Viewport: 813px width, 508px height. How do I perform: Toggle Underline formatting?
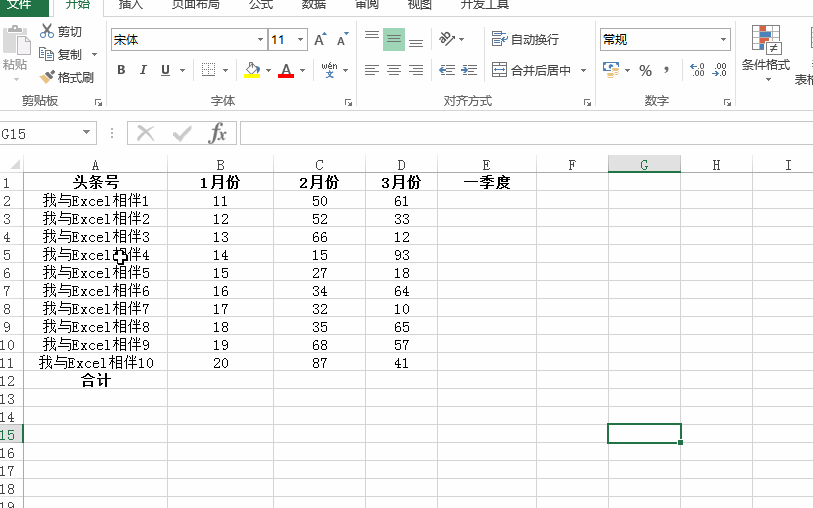tap(165, 69)
